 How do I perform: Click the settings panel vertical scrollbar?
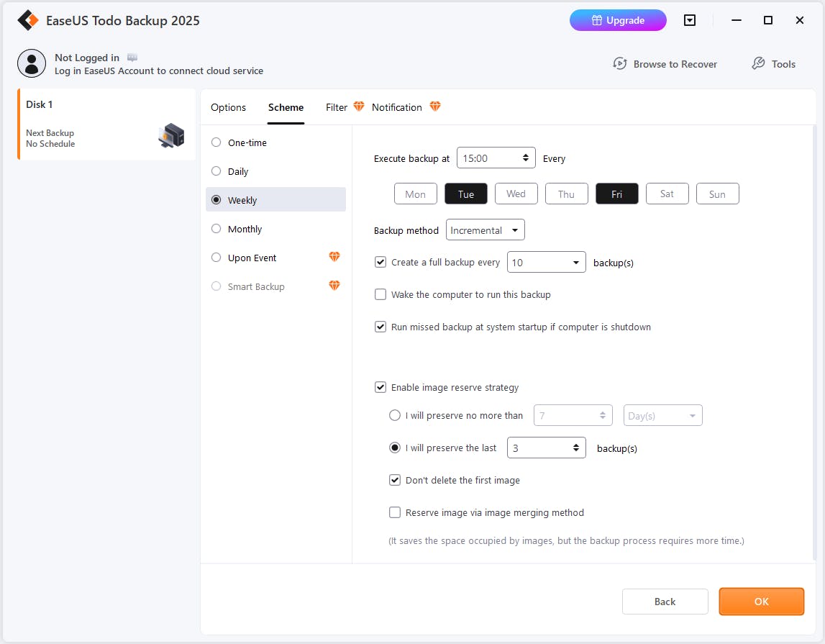(x=814, y=342)
